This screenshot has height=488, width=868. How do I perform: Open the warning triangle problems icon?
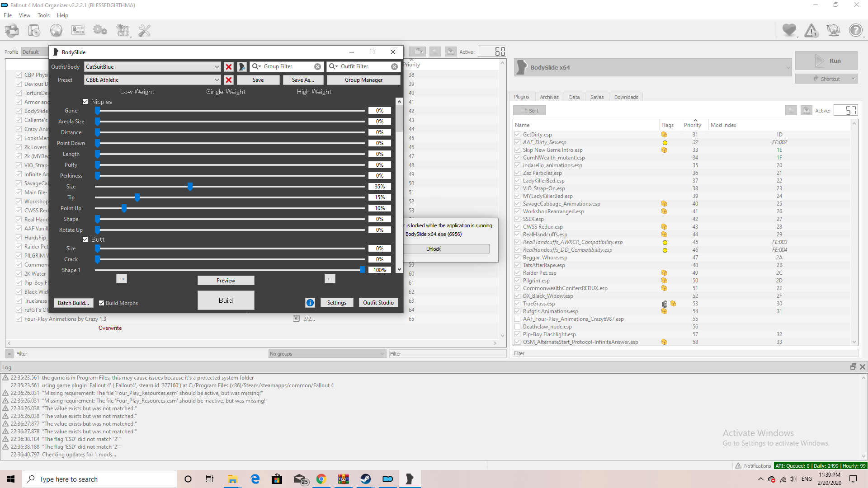pos(811,30)
